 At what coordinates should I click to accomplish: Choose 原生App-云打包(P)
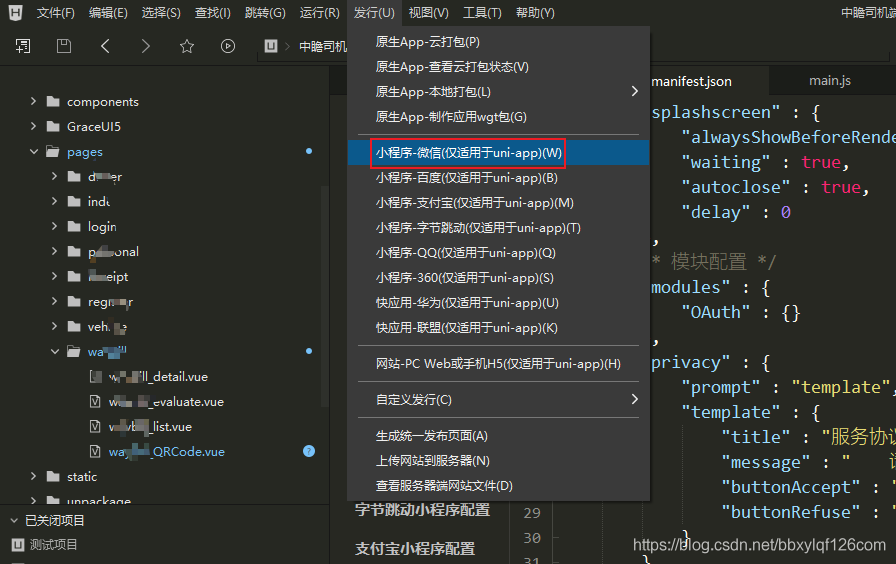click(498, 42)
